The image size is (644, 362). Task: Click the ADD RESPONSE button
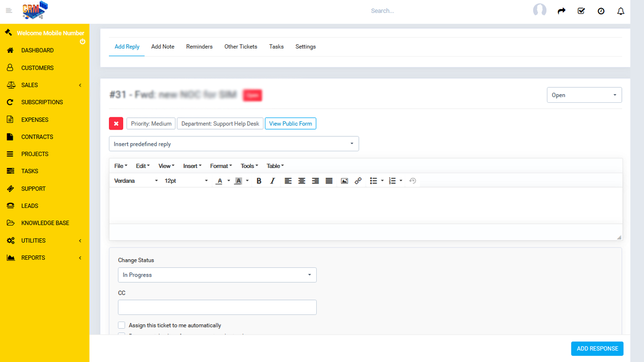tap(597, 348)
